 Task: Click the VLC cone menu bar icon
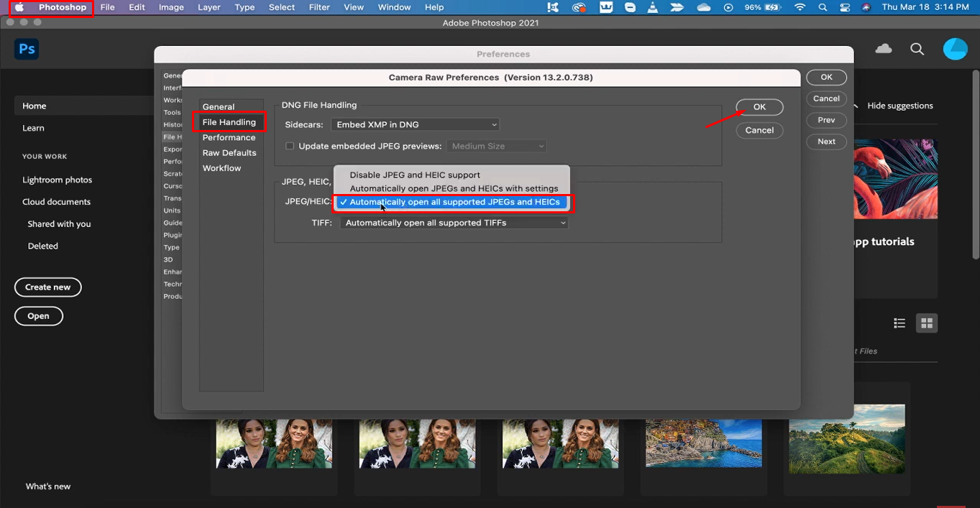tap(653, 7)
